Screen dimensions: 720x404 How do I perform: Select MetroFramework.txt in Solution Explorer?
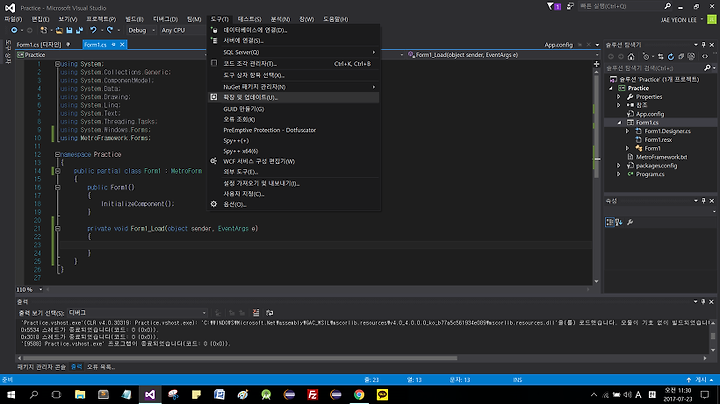661,157
